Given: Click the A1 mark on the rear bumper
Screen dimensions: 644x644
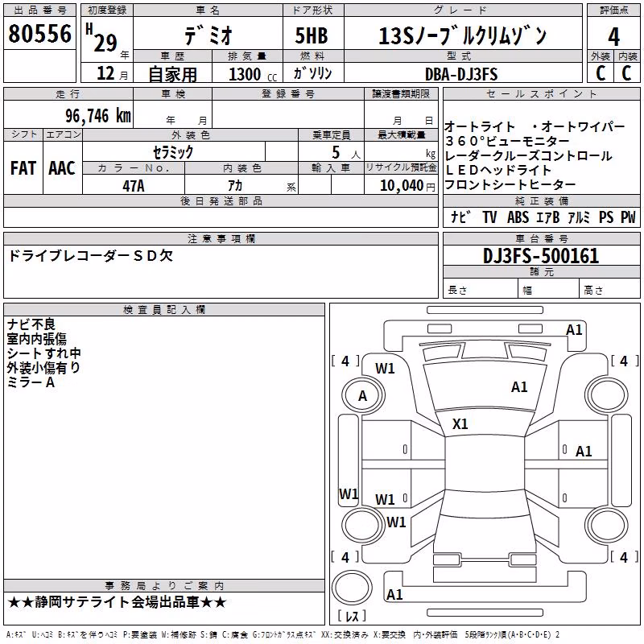Looking at the screenshot, I should click(394, 594).
